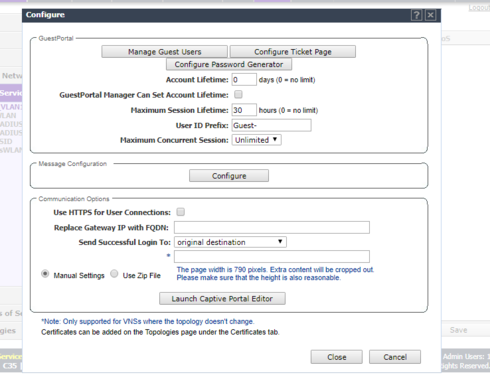Click Configure under Message Configuration
This screenshot has width=490, height=381.
(x=229, y=176)
